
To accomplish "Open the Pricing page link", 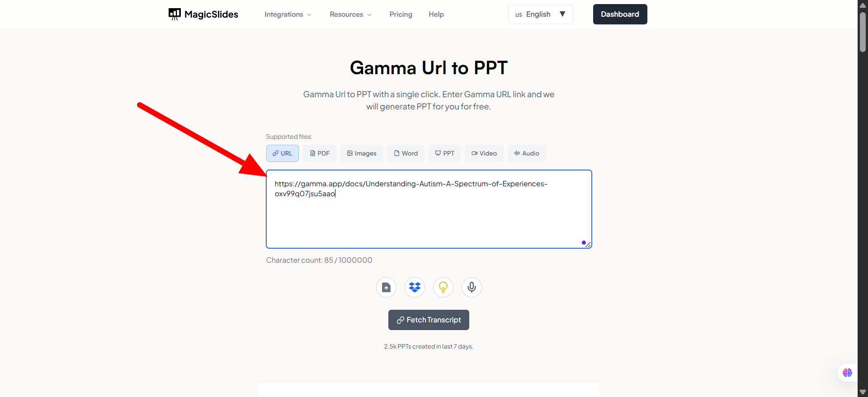I will tap(401, 14).
